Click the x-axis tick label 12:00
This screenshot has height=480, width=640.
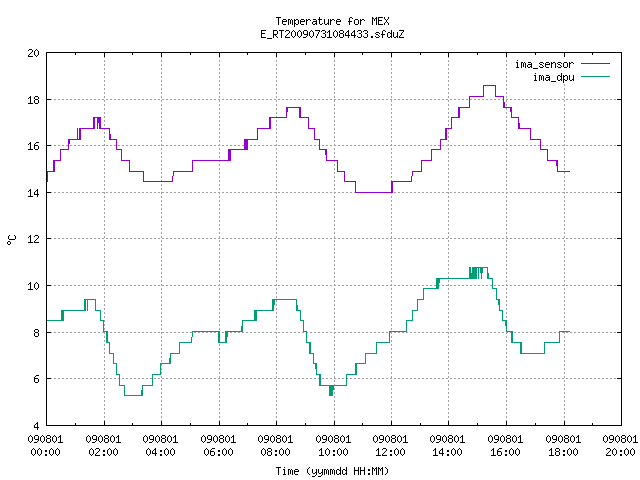click(x=391, y=452)
